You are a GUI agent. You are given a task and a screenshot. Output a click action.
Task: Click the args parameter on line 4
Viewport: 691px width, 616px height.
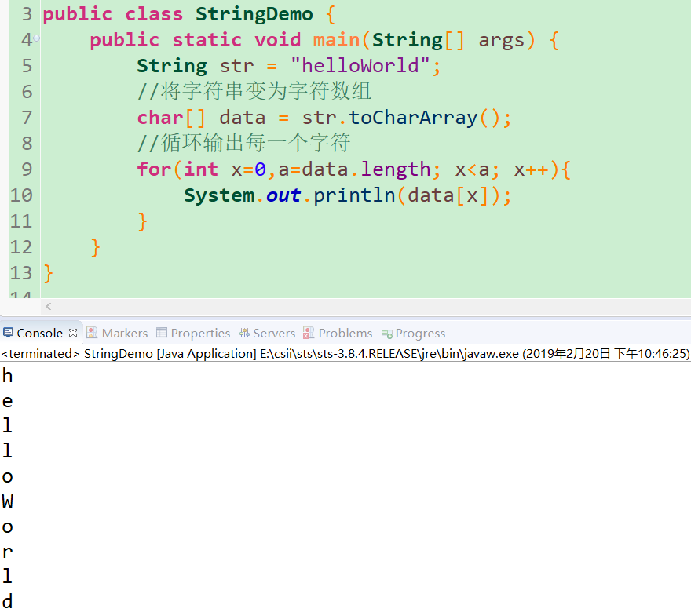coord(502,41)
